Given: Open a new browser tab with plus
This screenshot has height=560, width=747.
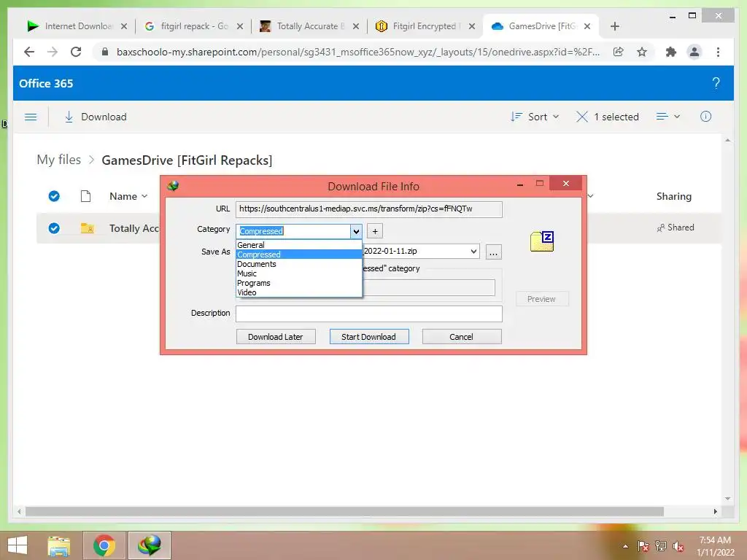Looking at the screenshot, I should pos(614,26).
